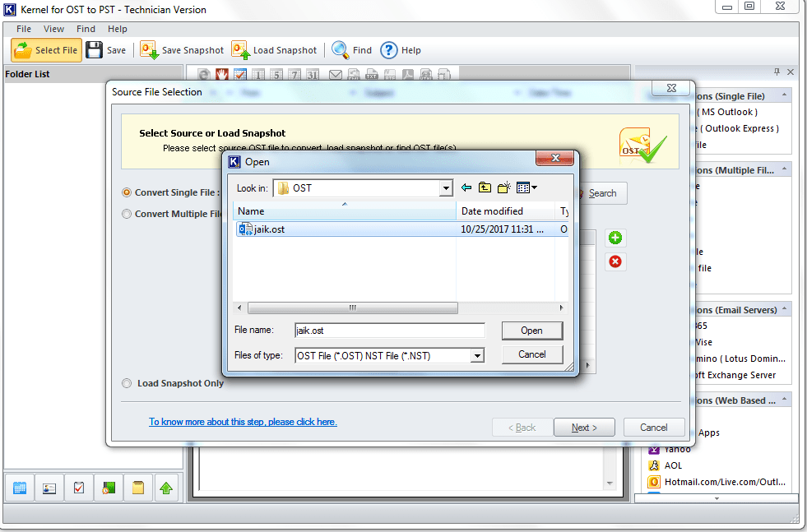Click the red X remove file icon
The width and height of the screenshot is (807, 532).
615,261
